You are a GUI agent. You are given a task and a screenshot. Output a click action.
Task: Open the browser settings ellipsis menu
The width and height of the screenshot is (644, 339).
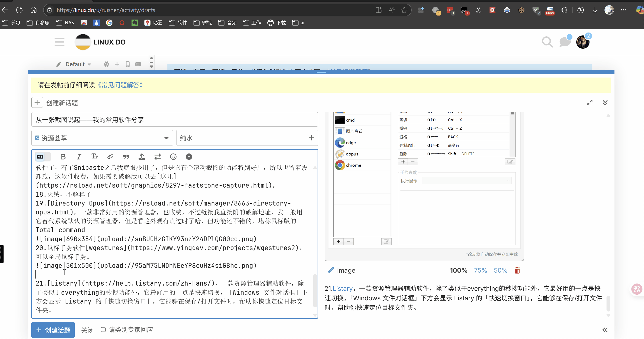click(x=624, y=10)
